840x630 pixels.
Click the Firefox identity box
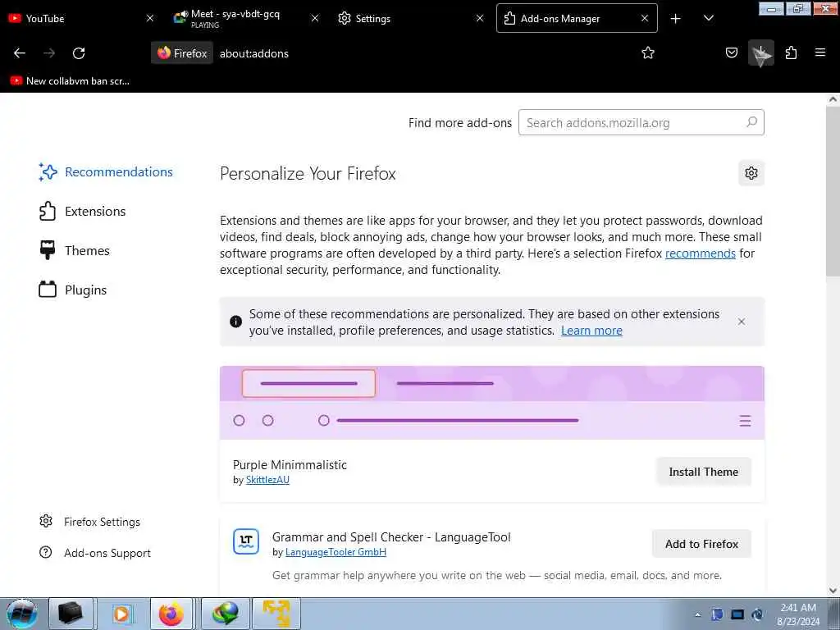tap(182, 53)
